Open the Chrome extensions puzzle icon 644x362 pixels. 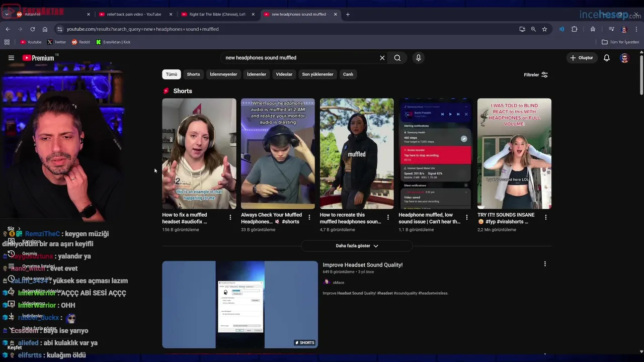point(575,29)
